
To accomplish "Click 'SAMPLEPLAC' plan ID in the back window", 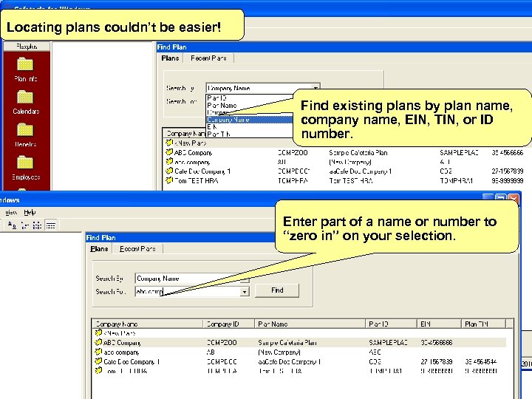I will coord(459,153).
